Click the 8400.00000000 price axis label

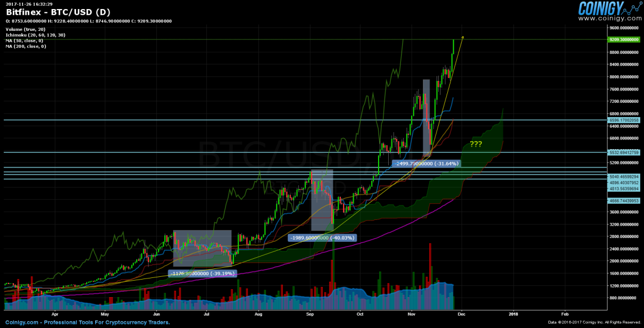tap(624, 64)
